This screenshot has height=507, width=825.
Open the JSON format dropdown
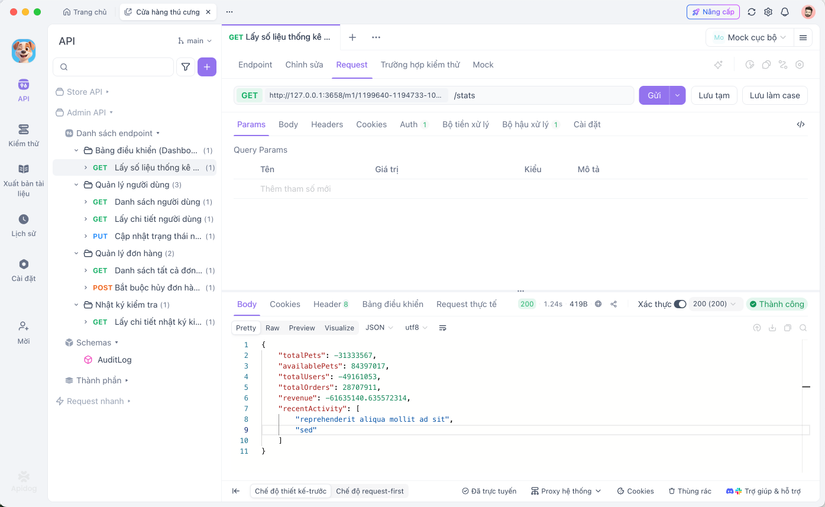pos(379,328)
